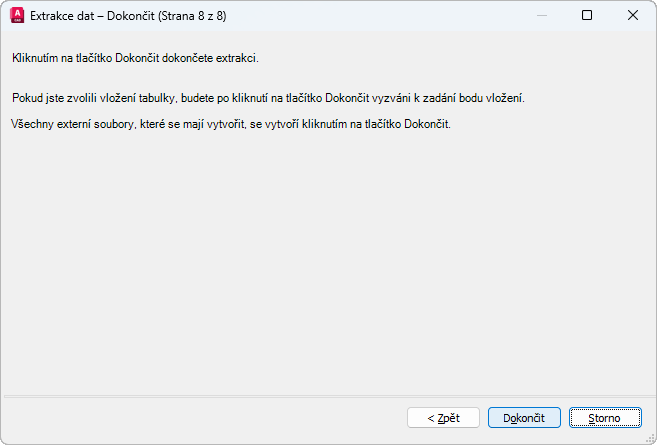Image resolution: width=657 pixels, height=445 pixels.
Task: Maximize the Extrakce dat dialog
Action: pos(587,15)
